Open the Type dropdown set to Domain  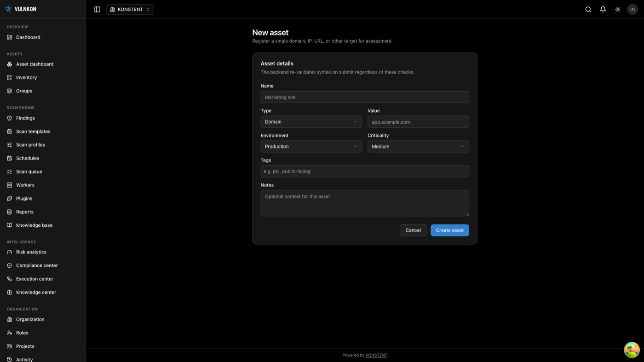(311, 121)
